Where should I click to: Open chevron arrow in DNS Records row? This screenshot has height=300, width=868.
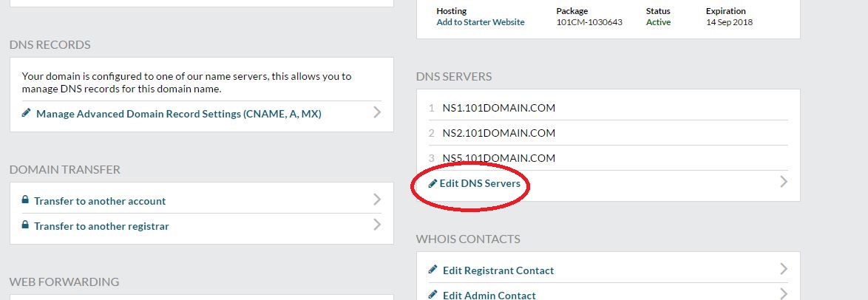tap(377, 112)
